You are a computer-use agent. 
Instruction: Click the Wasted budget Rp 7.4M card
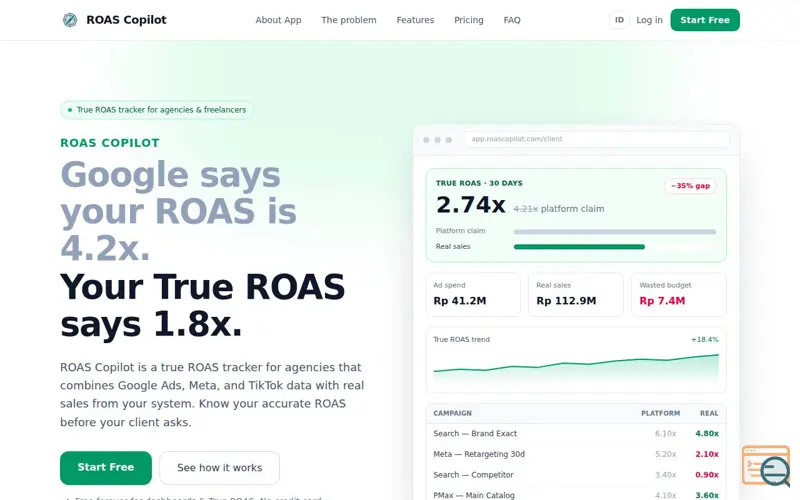coord(679,294)
